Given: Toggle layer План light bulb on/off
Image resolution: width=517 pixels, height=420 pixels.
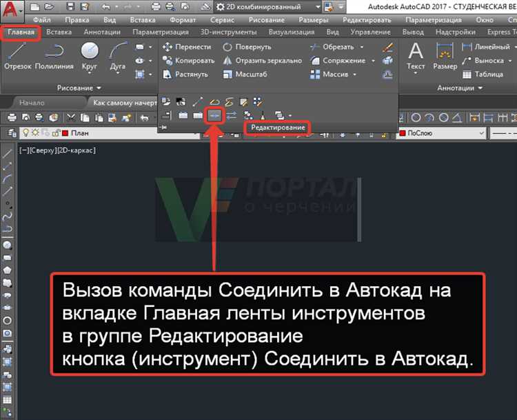Looking at the screenshot, I should click(26, 133).
